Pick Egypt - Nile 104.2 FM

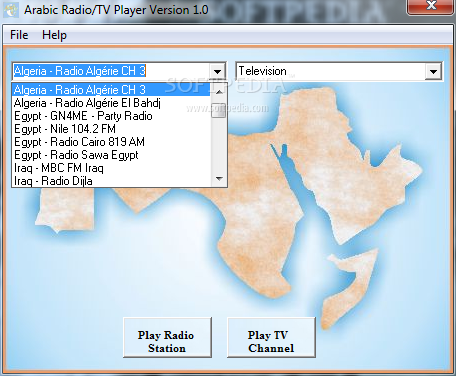[111, 129]
